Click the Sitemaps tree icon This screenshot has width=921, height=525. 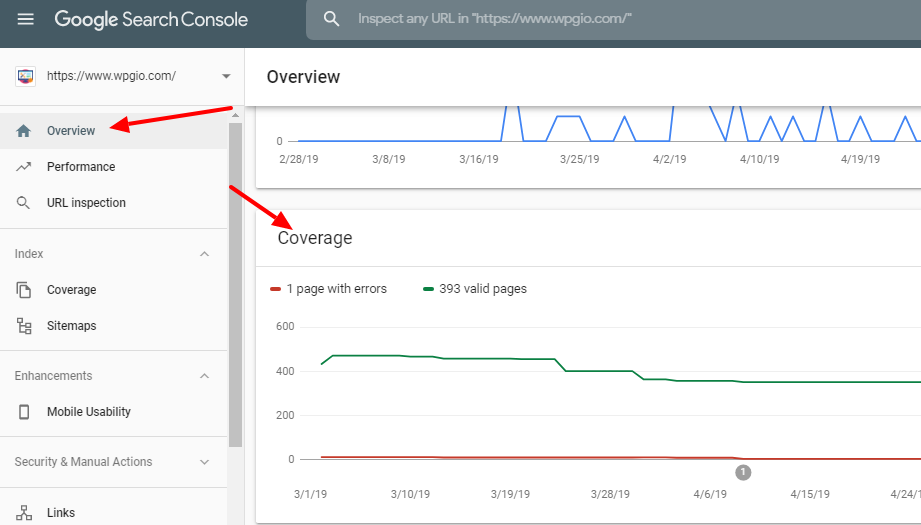coord(24,326)
